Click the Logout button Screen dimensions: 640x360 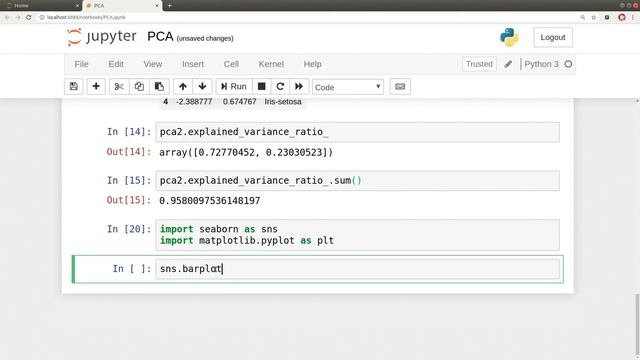pos(553,37)
